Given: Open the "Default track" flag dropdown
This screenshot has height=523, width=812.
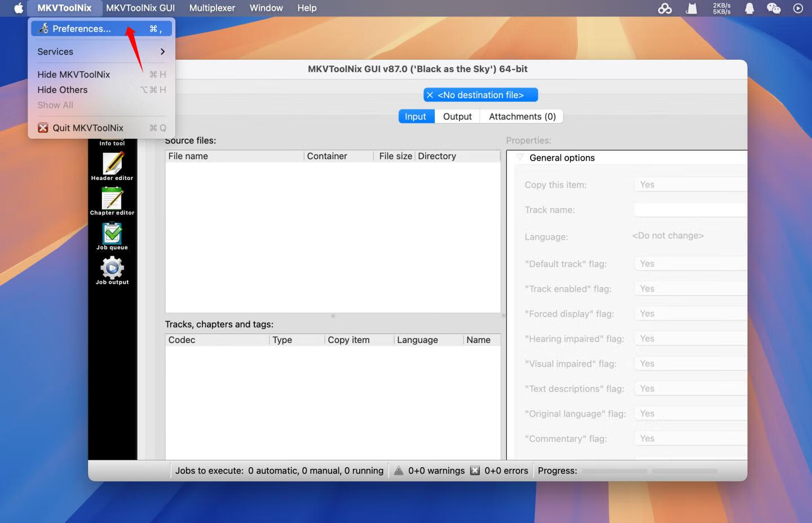Looking at the screenshot, I should (691, 263).
